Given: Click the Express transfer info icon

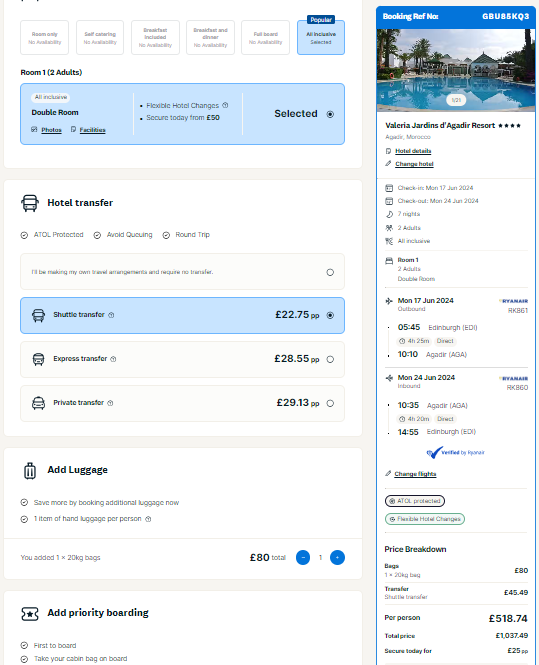Looking at the screenshot, I should (x=113, y=359).
